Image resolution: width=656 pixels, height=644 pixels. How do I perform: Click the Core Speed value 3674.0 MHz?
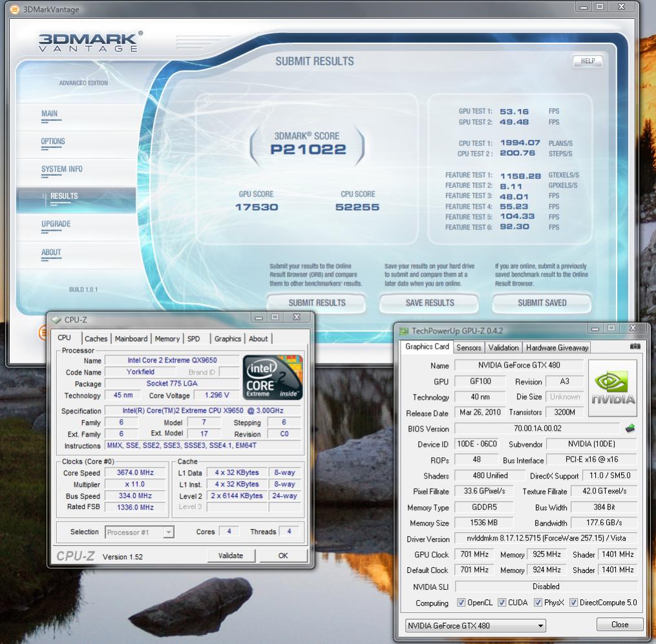[135, 473]
